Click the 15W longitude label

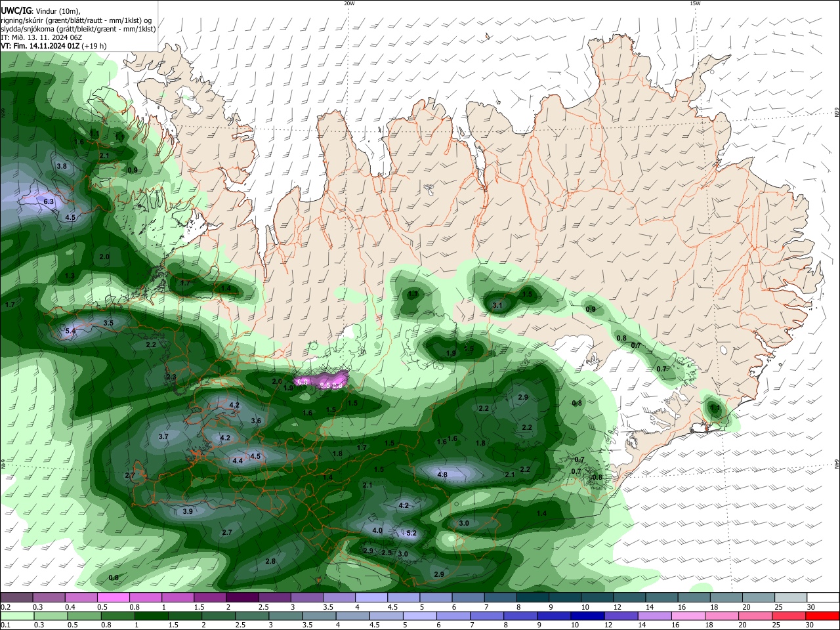click(x=695, y=3)
